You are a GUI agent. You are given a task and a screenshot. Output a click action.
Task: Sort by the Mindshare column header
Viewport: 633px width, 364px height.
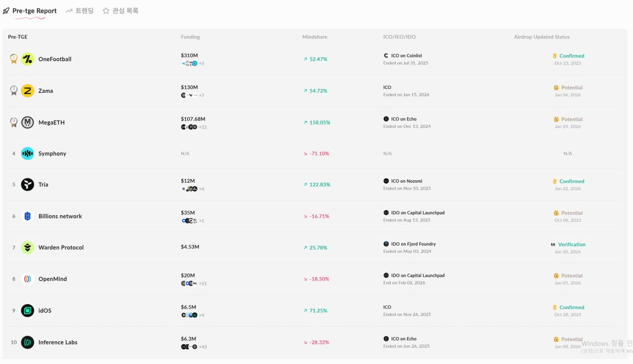315,37
